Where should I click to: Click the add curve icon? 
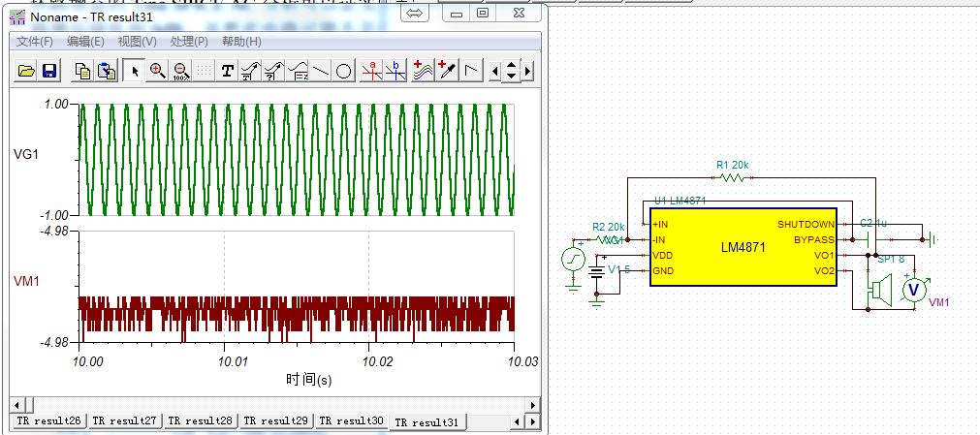424,72
